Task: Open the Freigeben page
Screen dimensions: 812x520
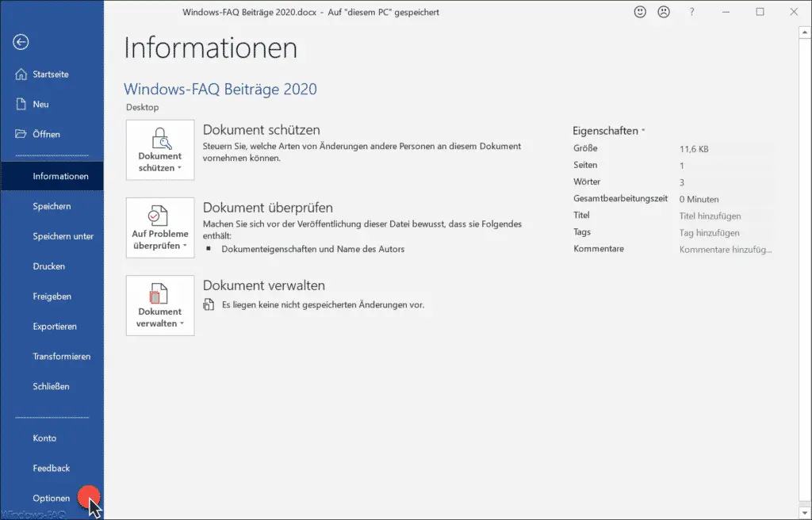Action: pos(52,296)
